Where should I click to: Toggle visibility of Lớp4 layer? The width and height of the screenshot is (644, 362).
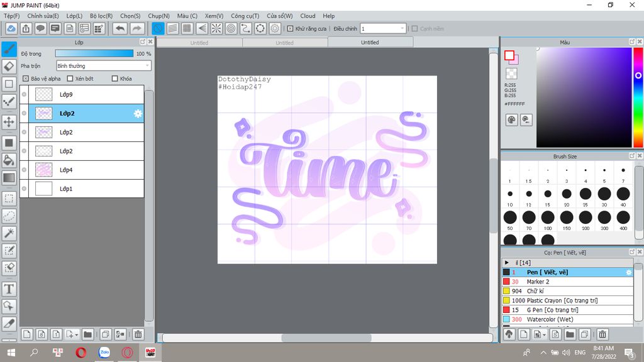pyautogui.click(x=25, y=170)
